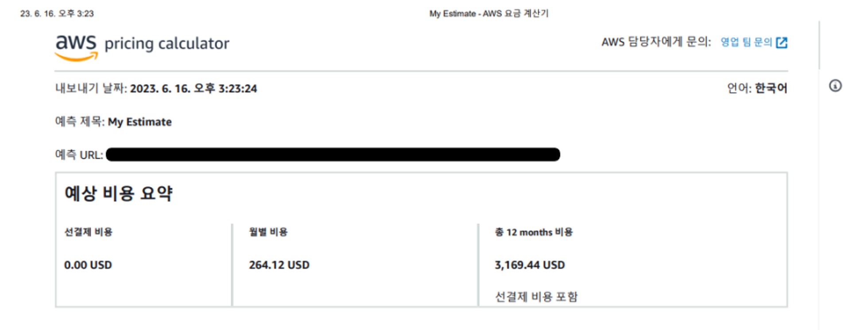
Task: Open the 영업 팀 문의 link
Action: [x=746, y=42]
